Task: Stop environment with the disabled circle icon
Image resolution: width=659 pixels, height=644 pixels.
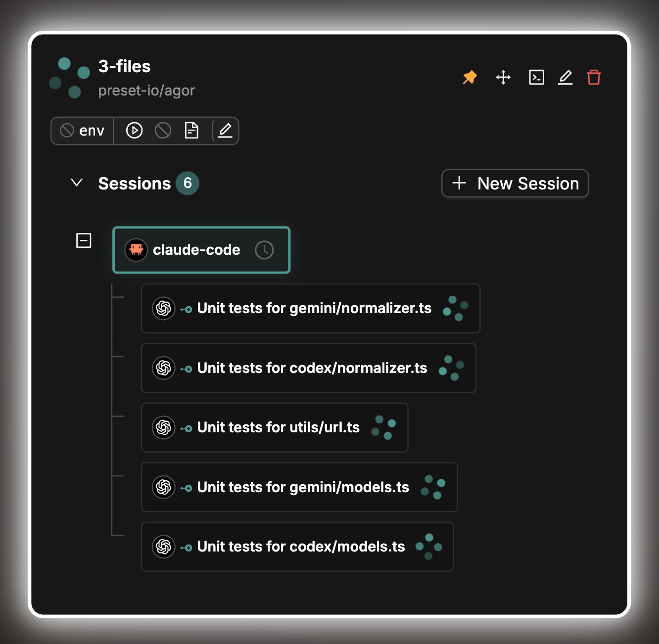Action: pos(163,131)
